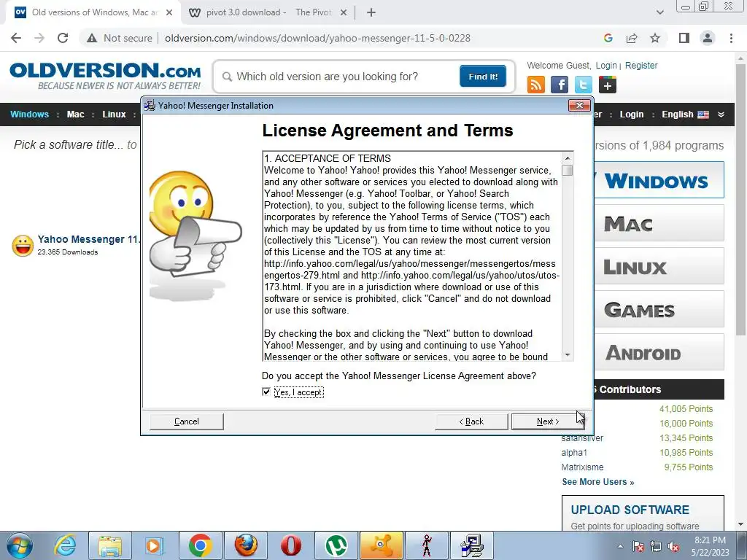Go forward in browser history

tap(39, 38)
